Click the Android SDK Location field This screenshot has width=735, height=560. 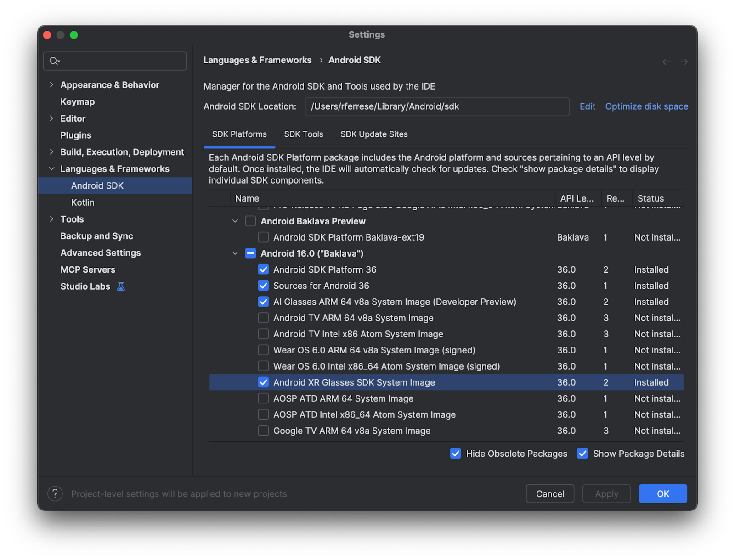point(436,106)
